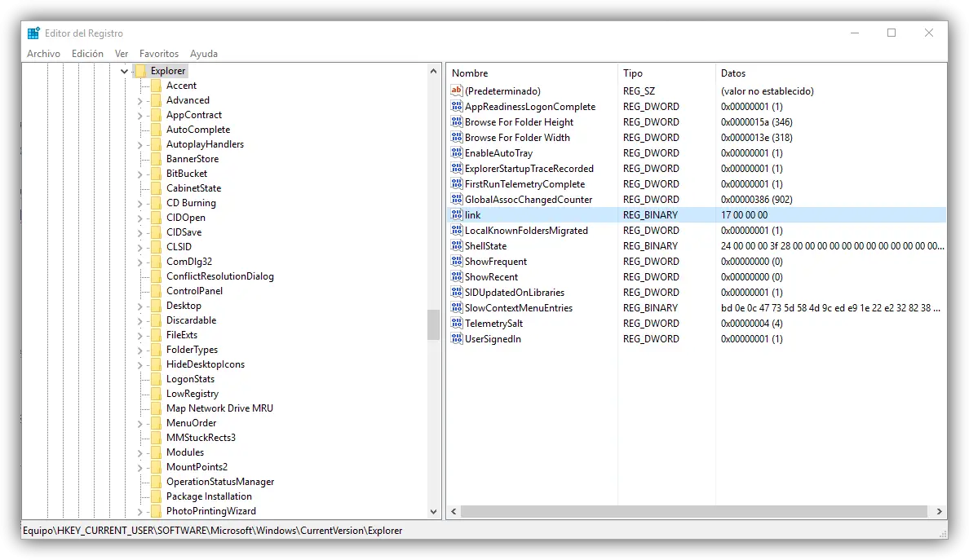Click the ShowRecent value icon
This screenshot has height=560, width=969.
(457, 276)
